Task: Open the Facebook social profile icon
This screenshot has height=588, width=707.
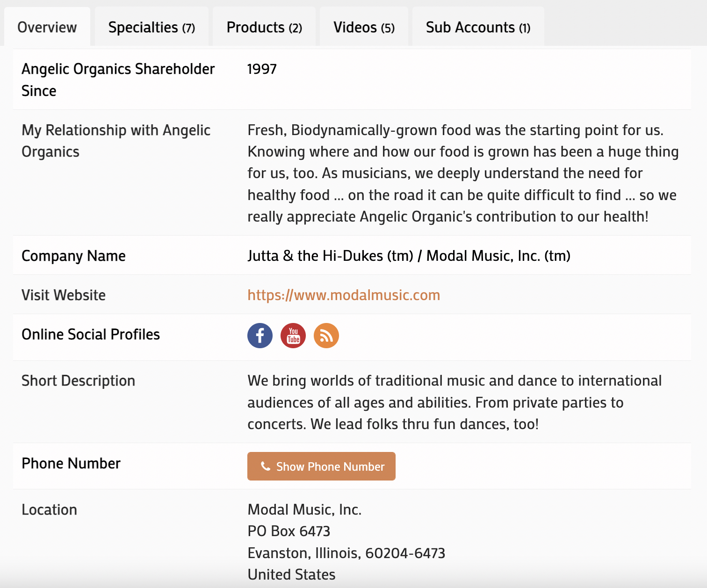Action: tap(260, 336)
